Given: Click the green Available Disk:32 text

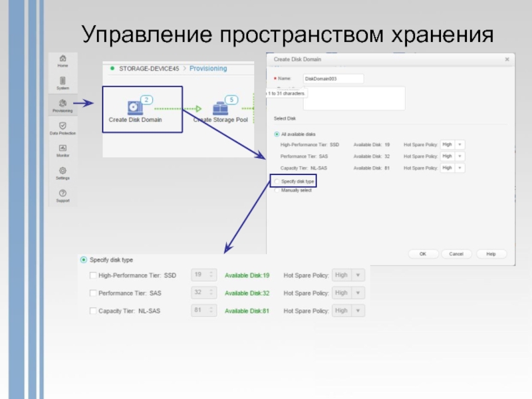Looking at the screenshot, I should point(247,293).
